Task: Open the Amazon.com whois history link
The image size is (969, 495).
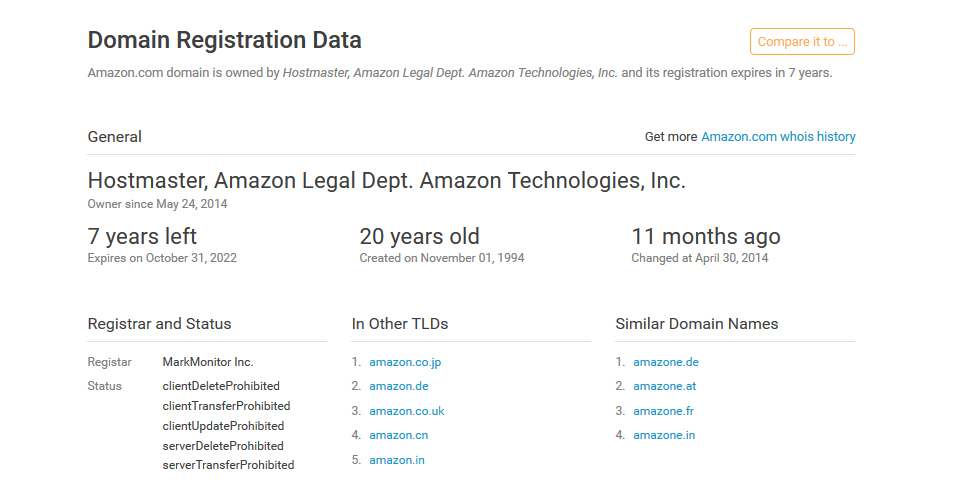Action: tap(778, 137)
